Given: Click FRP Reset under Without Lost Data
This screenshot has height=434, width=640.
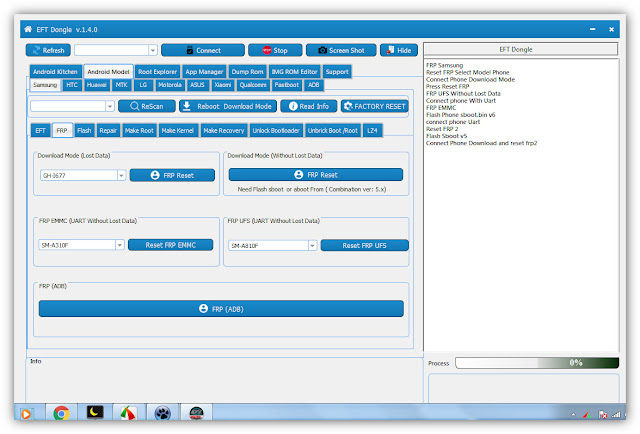Looking at the screenshot, I should click(x=316, y=175).
